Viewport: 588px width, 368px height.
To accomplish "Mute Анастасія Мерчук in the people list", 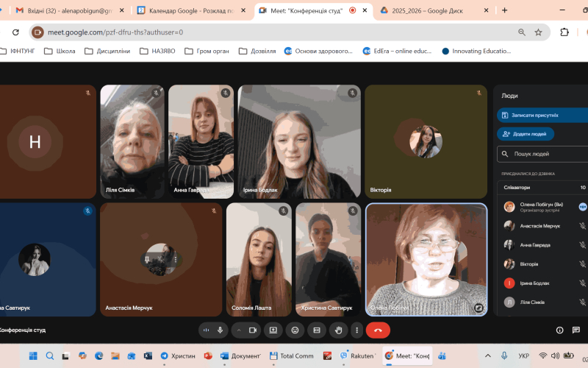I will pos(582,226).
